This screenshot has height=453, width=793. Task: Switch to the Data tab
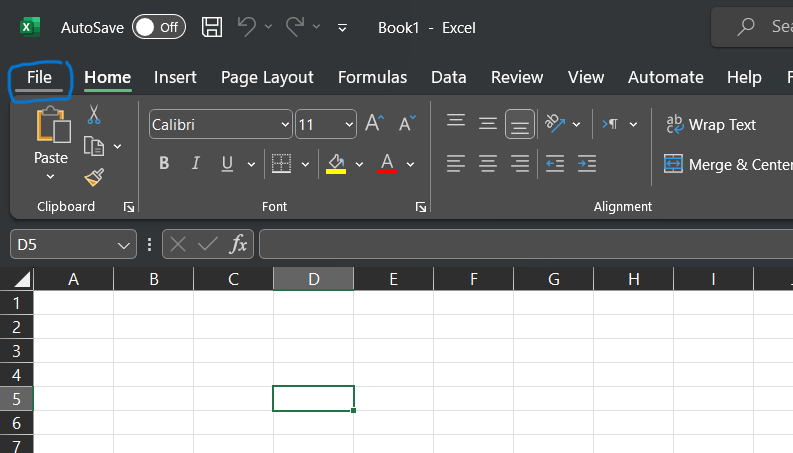(x=449, y=77)
